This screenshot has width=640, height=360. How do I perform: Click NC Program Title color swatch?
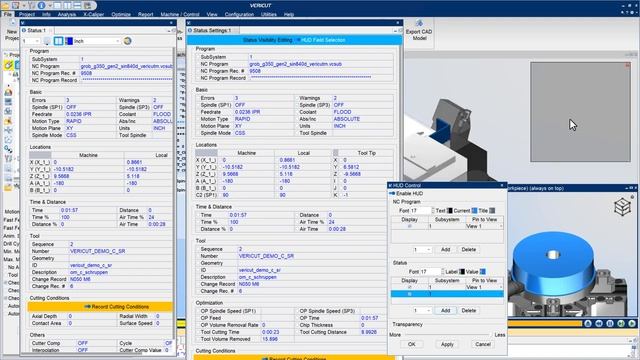point(492,211)
